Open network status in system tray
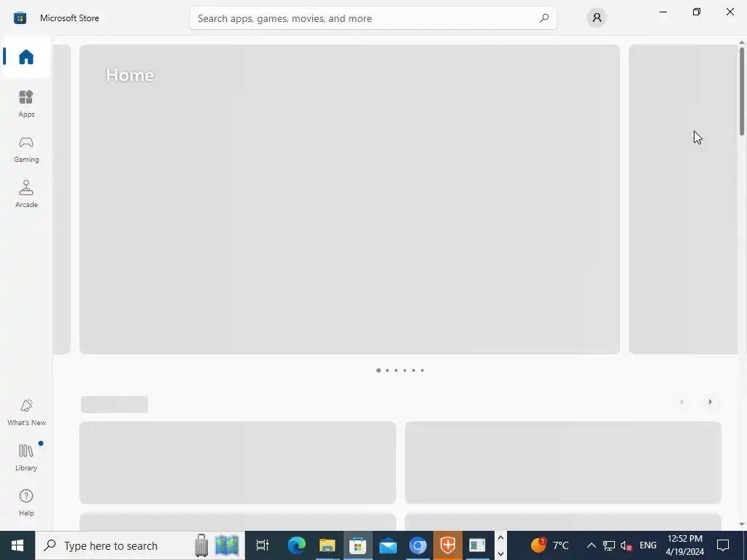 click(x=609, y=545)
